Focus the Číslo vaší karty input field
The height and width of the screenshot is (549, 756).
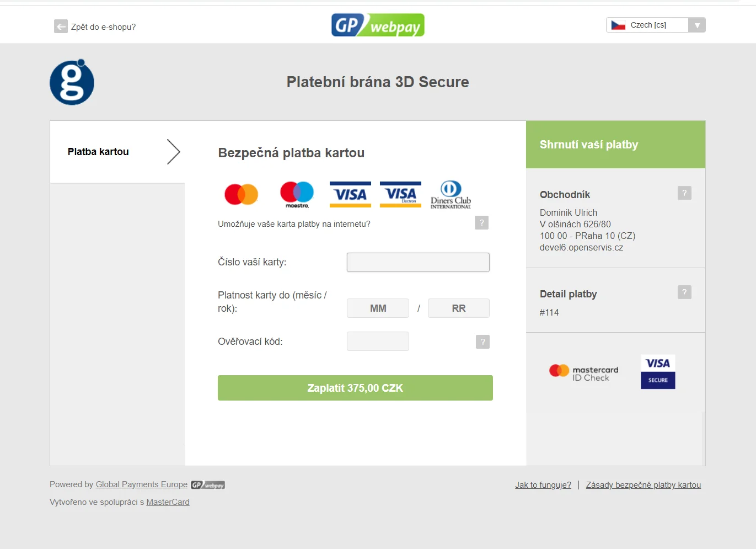click(x=418, y=263)
